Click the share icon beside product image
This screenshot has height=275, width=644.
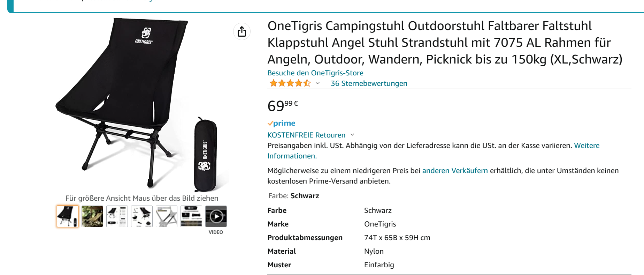tap(242, 32)
